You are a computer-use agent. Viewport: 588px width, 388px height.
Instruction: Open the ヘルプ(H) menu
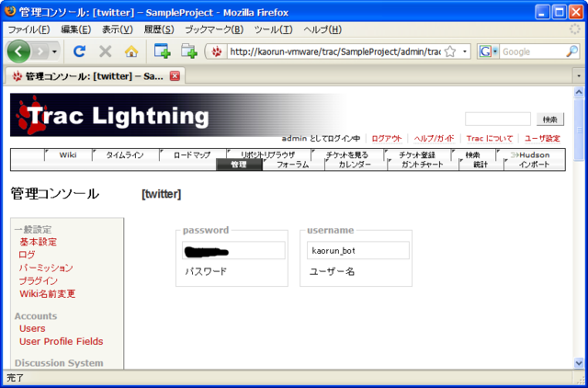click(x=322, y=29)
